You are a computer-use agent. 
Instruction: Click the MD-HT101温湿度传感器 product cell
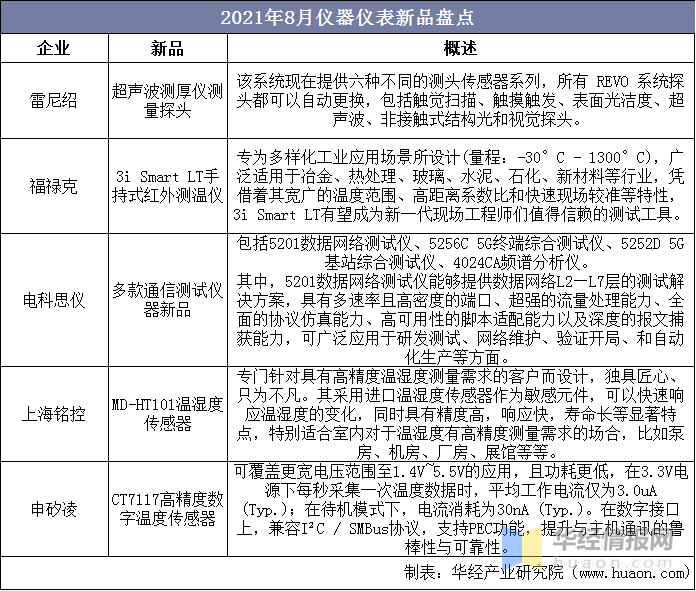pos(168,414)
